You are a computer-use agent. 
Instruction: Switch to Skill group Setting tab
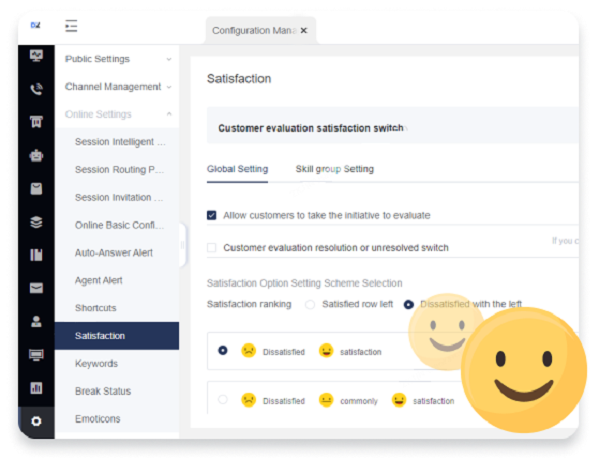pos(334,169)
